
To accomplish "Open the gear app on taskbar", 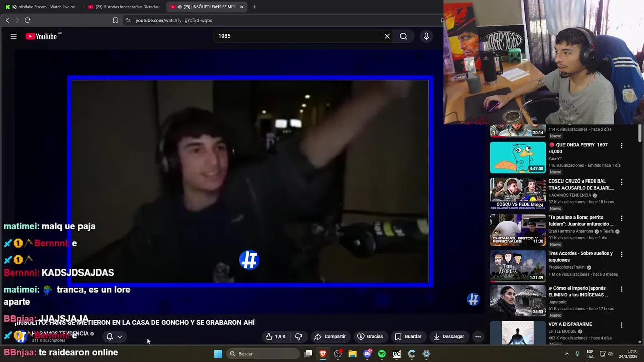I will coord(426,354).
